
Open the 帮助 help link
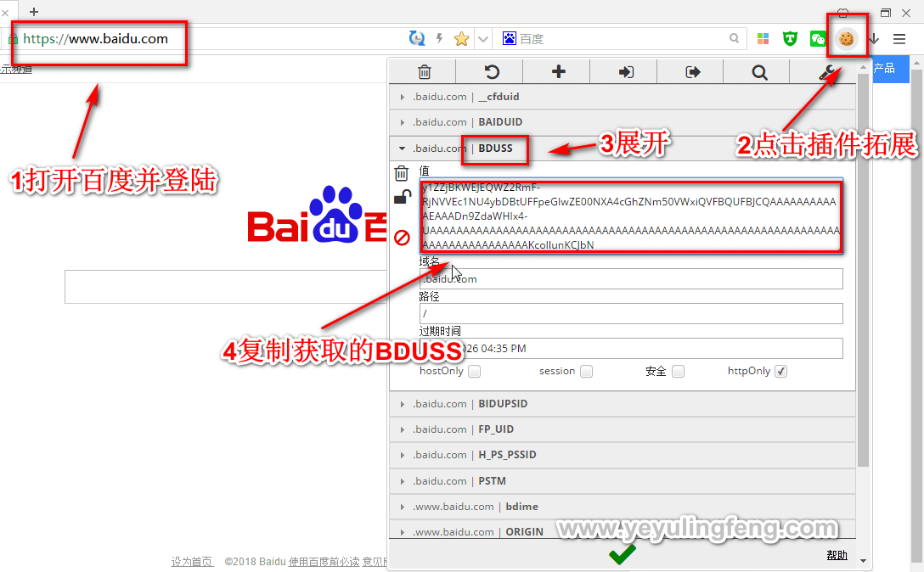point(837,555)
